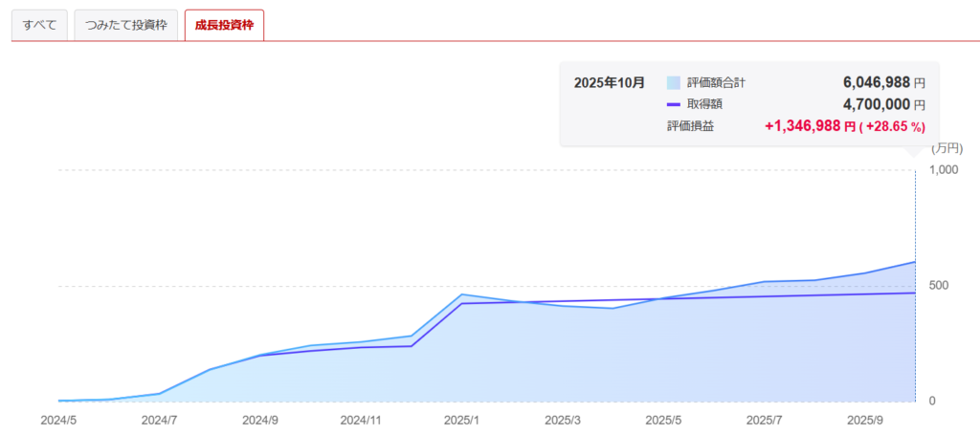
Task: Switch to the すべて tab
Action: [39, 25]
